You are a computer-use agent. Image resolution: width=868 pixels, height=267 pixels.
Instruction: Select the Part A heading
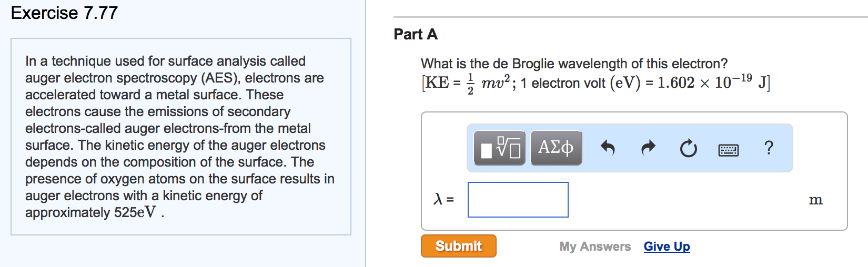(x=415, y=35)
